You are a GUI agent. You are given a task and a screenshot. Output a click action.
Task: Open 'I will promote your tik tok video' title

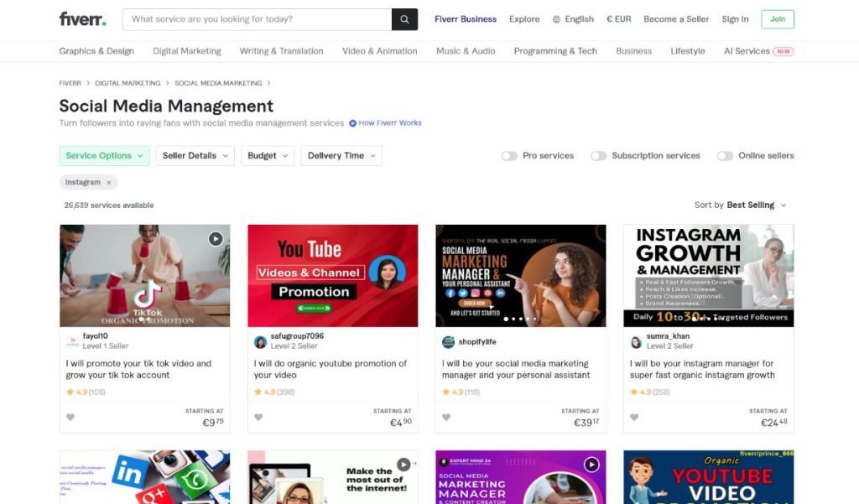pos(138,369)
